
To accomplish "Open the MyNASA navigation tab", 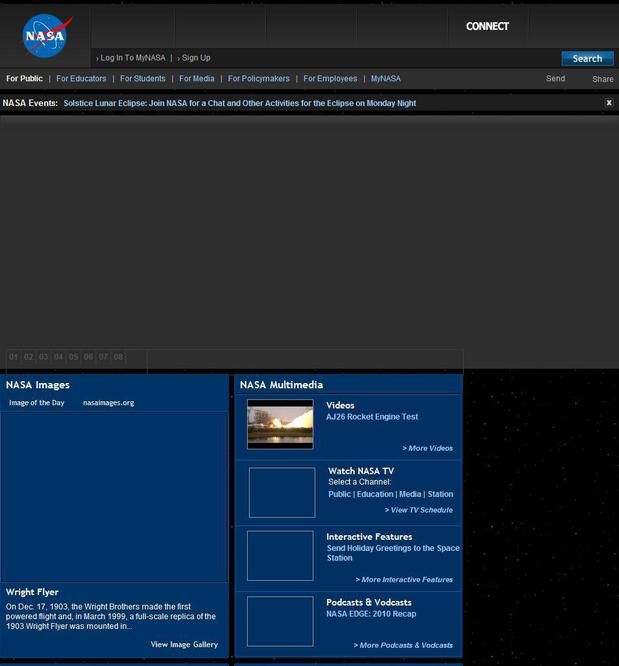I will click(385, 79).
